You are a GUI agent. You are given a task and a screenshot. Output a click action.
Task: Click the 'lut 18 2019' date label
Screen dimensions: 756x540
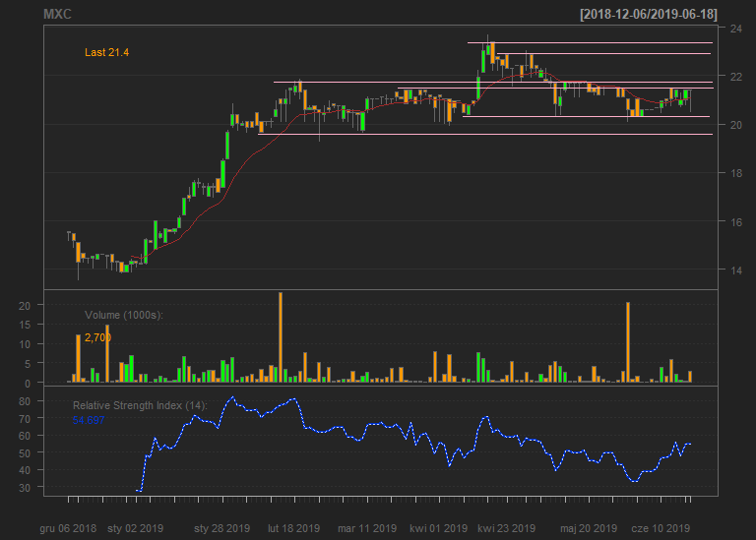(293, 528)
